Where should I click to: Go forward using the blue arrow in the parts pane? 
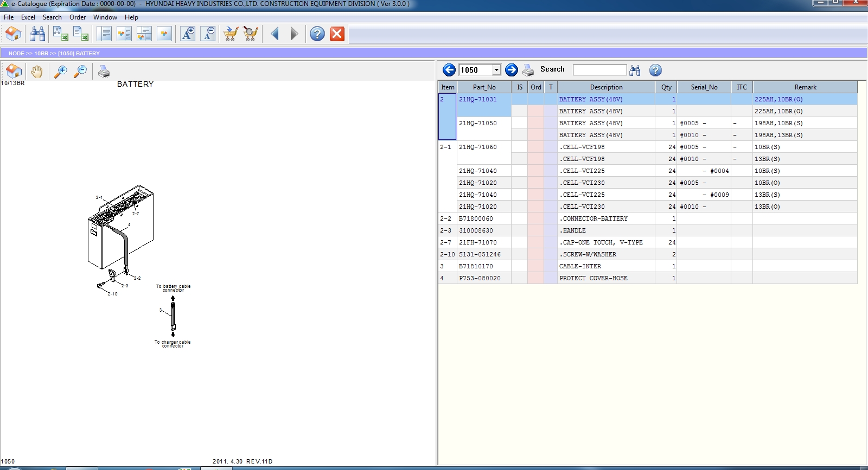pyautogui.click(x=512, y=70)
